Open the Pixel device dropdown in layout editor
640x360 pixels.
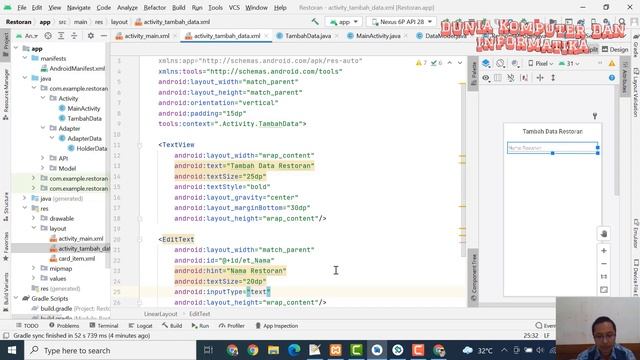[x=540, y=63]
